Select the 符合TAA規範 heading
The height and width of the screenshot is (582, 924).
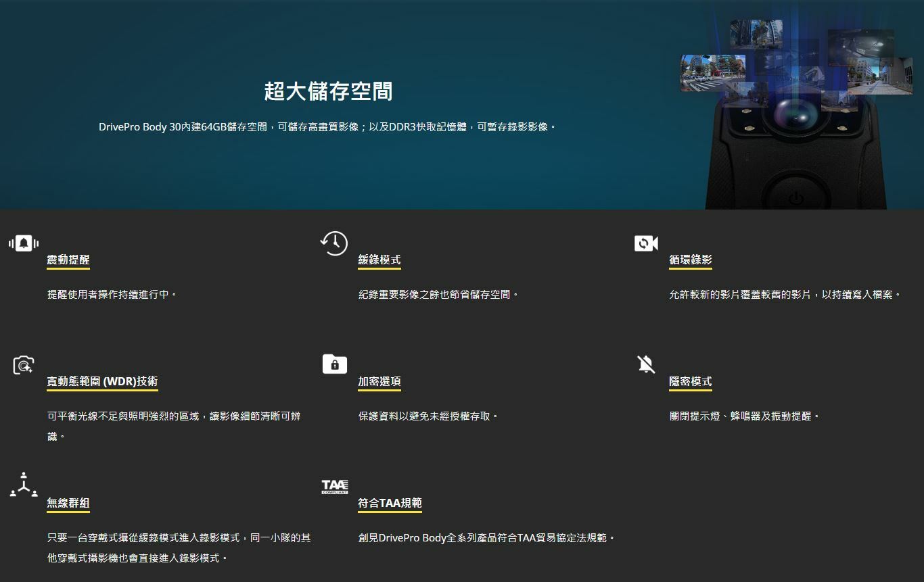click(390, 503)
